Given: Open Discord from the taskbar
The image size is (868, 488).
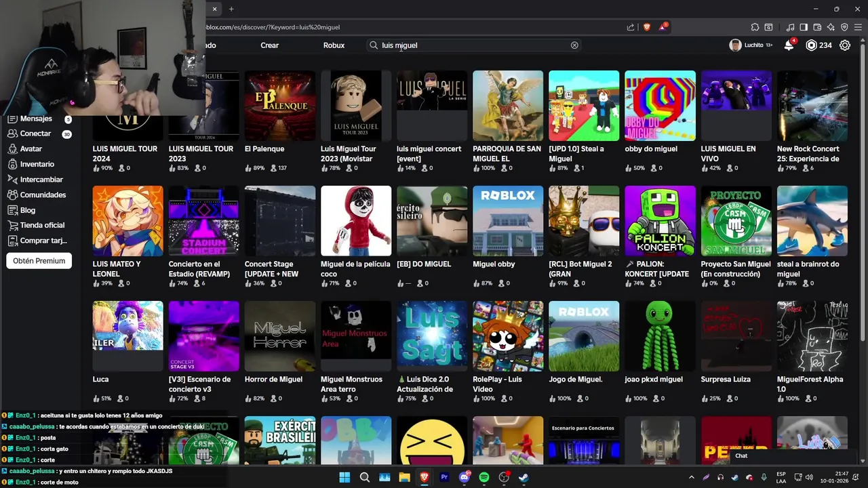Looking at the screenshot, I should click(465, 477).
